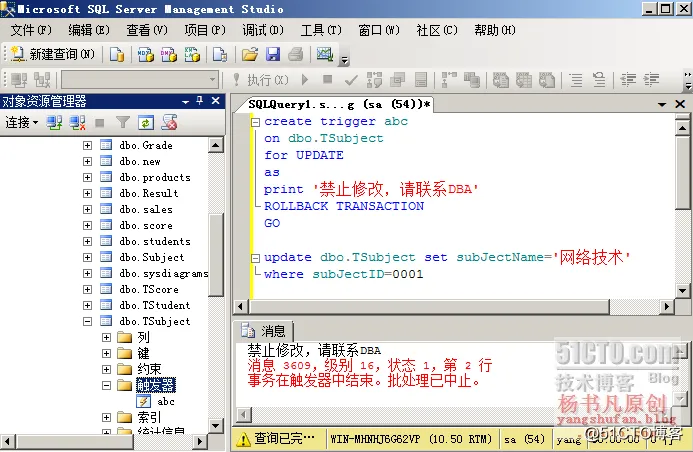Click the decrease indent icon

click(628, 80)
